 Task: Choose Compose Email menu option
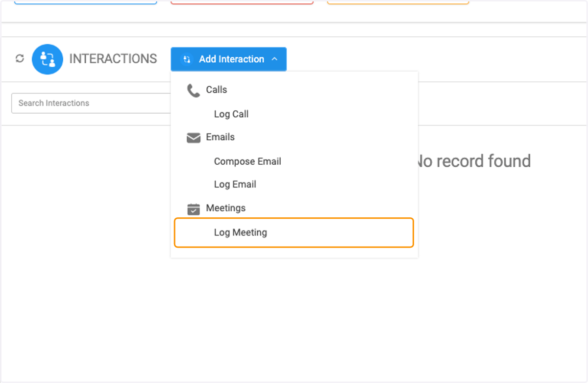pos(247,162)
